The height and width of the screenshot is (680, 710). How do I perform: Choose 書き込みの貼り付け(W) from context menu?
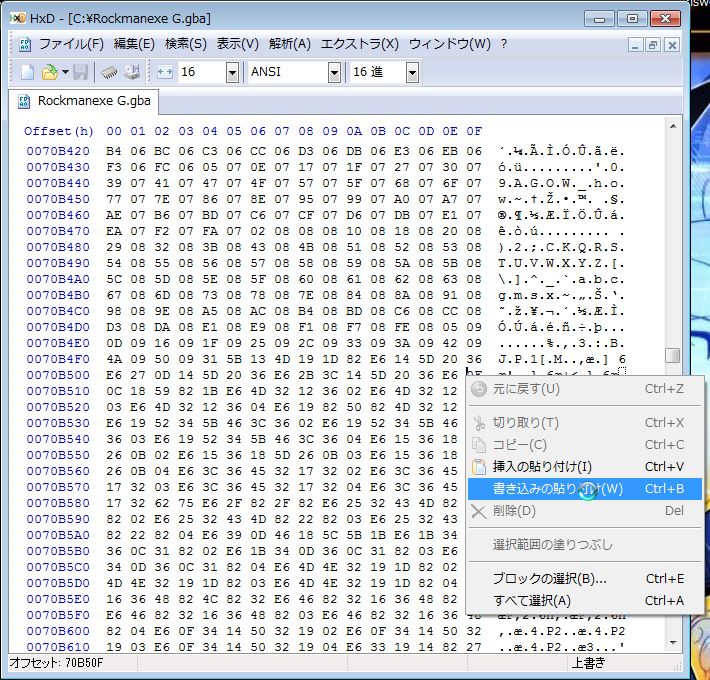click(585, 489)
